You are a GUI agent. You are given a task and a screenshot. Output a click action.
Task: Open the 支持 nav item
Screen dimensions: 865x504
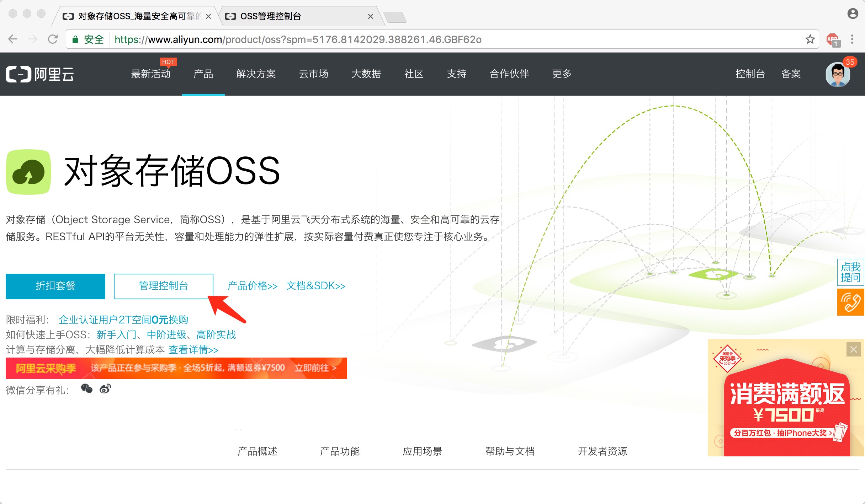tap(457, 74)
